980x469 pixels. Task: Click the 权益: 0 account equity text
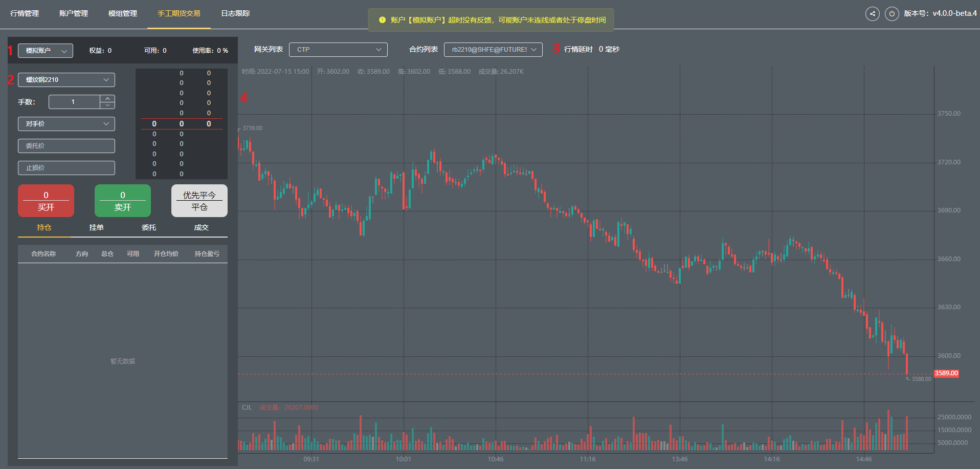click(100, 51)
